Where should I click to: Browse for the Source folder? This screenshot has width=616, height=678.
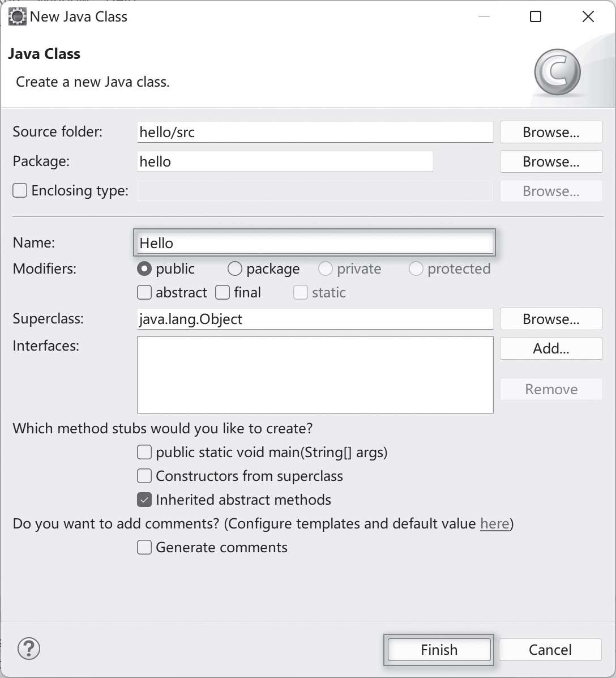551,132
